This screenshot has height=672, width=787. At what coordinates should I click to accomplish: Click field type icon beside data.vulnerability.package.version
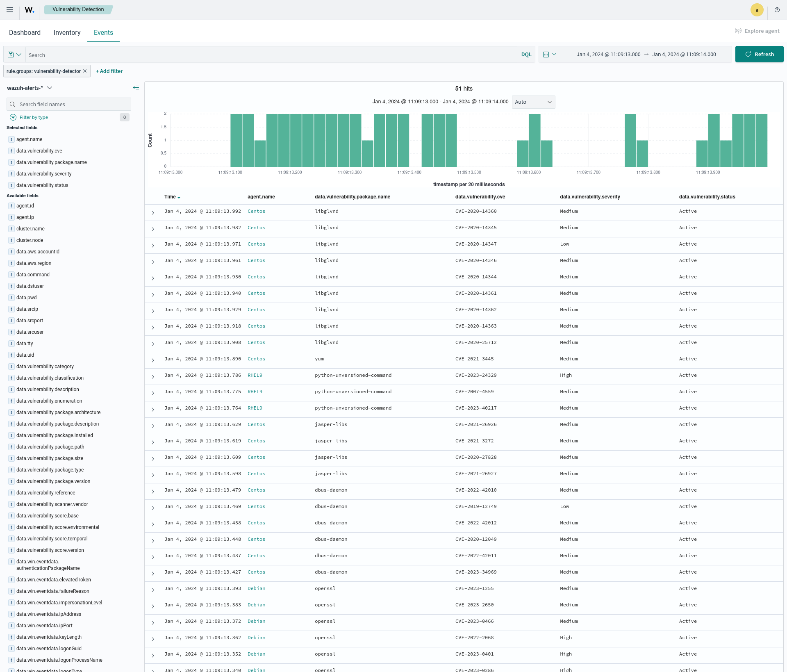pyautogui.click(x=11, y=481)
